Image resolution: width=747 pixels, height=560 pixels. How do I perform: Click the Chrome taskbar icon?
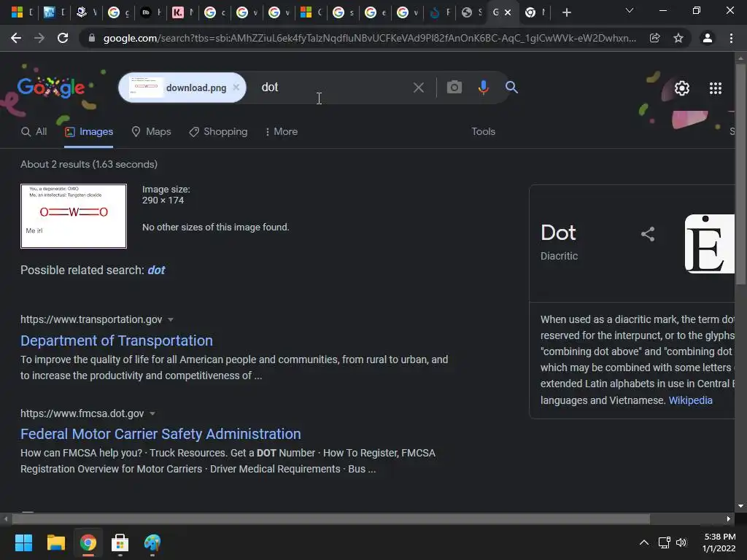[x=88, y=542]
